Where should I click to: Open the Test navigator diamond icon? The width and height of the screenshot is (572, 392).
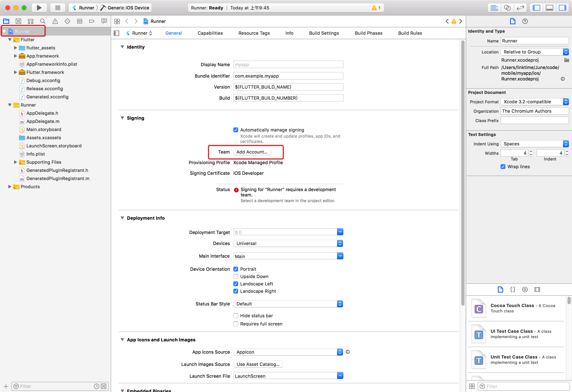click(x=67, y=21)
